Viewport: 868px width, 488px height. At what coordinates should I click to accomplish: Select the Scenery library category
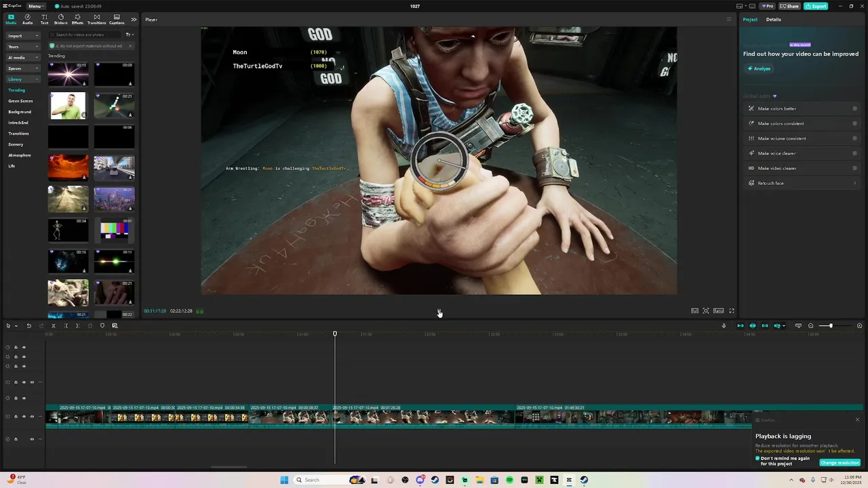tap(16, 144)
